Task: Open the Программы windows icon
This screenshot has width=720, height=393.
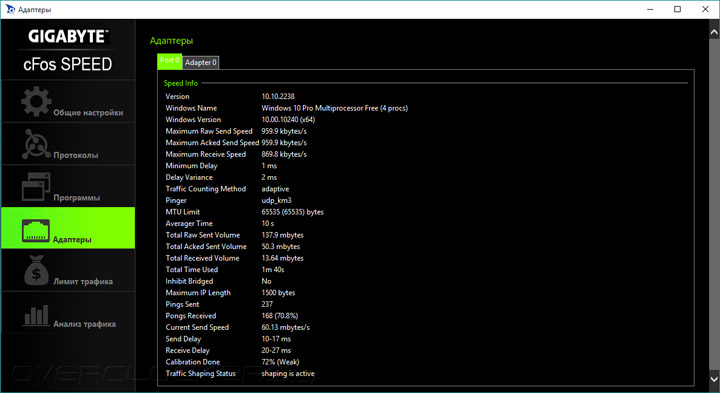Action: pos(36,187)
